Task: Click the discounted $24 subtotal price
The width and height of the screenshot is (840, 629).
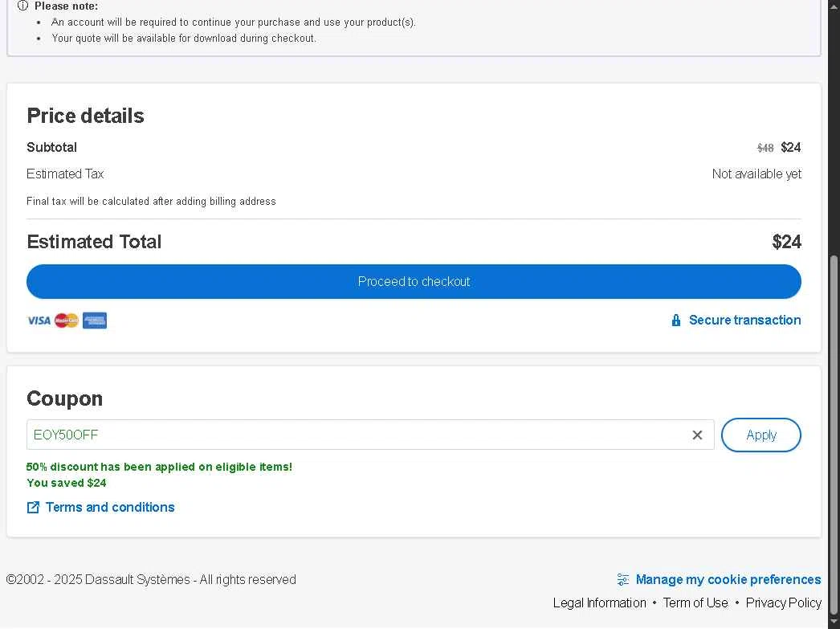Action: click(x=791, y=147)
